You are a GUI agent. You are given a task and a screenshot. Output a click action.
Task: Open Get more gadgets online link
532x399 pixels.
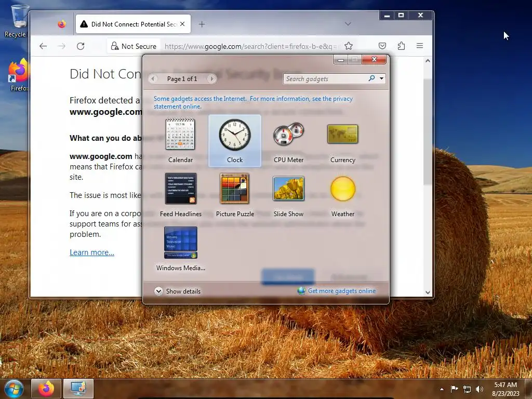[337, 291]
